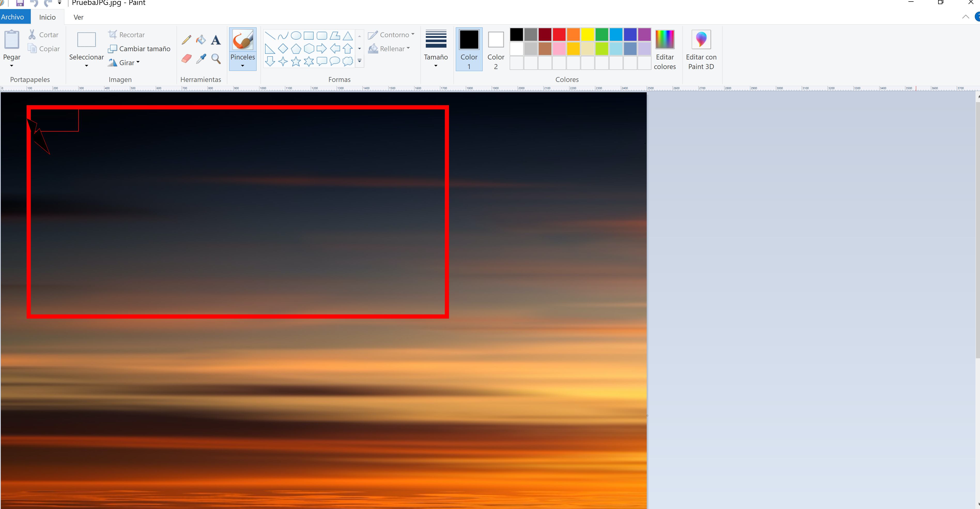This screenshot has height=509, width=980.
Task: Click the Ver menu item
Action: [x=78, y=17]
